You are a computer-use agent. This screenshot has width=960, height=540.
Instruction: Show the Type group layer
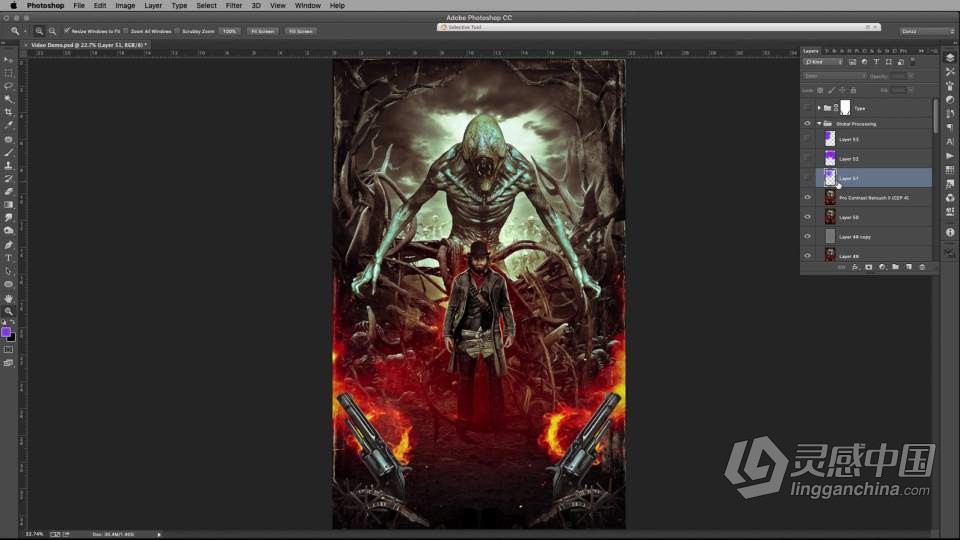coord(808,108)
